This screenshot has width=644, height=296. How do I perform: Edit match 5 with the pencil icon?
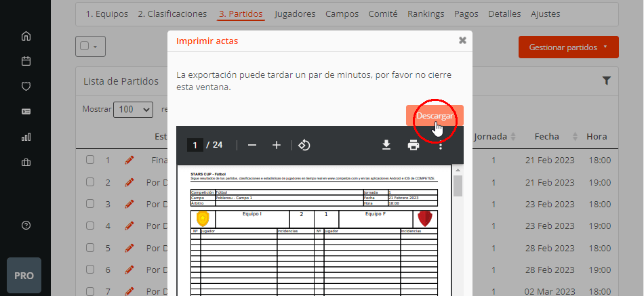129,248
